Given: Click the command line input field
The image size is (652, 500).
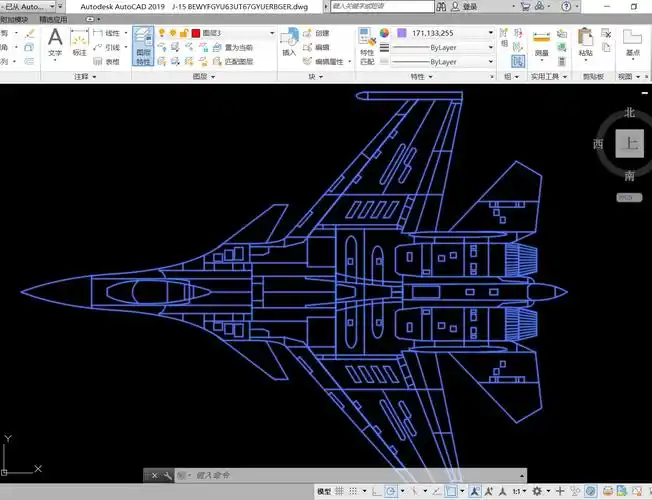Looking at the screenshot, I should pos(353,475).
